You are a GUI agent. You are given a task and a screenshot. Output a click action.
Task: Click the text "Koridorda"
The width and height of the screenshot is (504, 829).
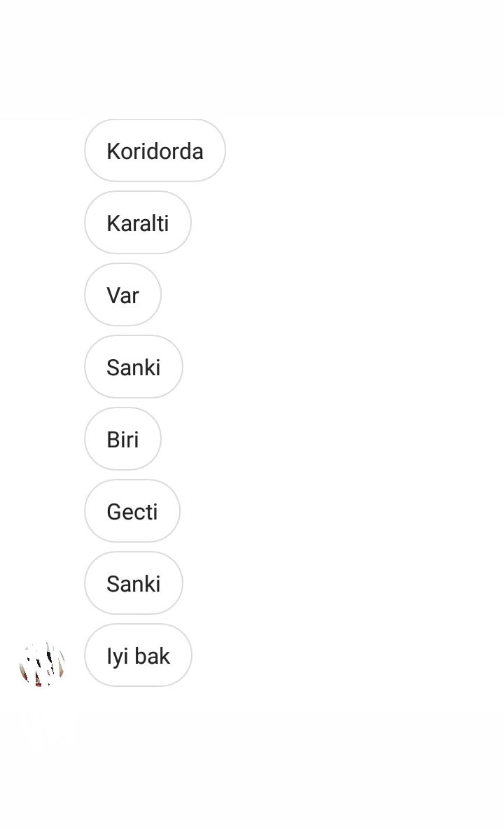pos(155,151)
